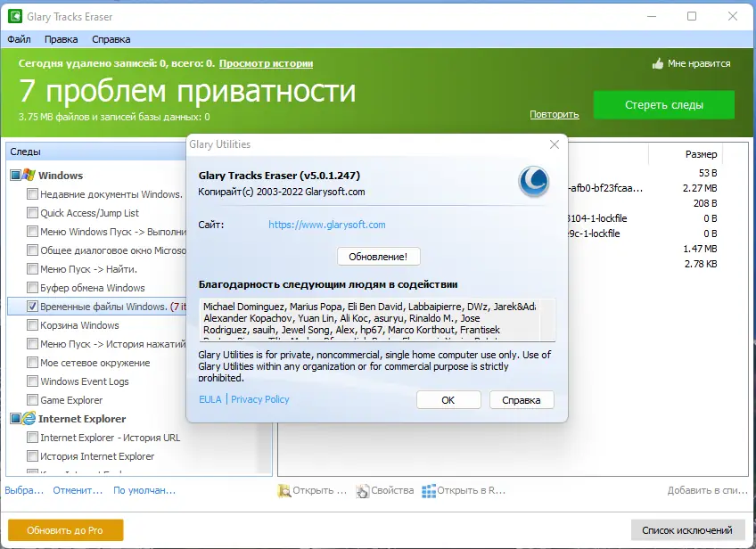Click the Windows flag category icon
This screenshot has width=756, height=549.
[x=29, y=175]
